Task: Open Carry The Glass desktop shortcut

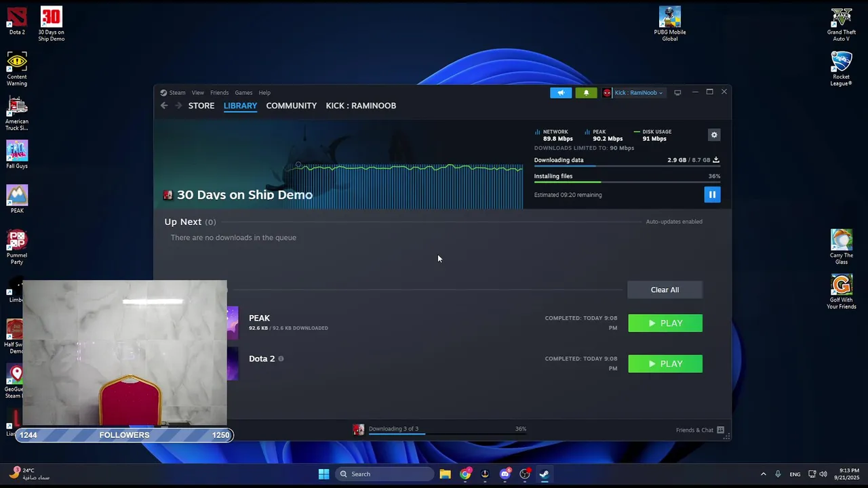Action: point(841,247)
